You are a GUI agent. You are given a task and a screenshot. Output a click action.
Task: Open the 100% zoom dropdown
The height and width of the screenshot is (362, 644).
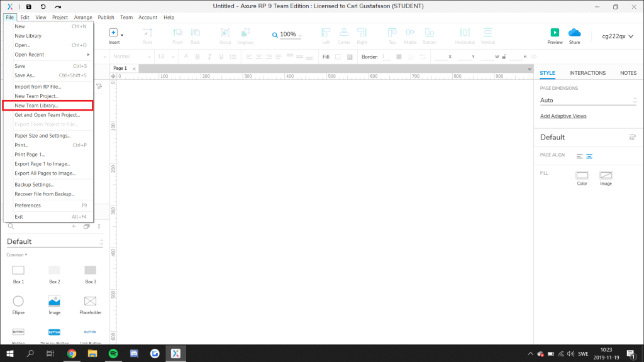tap(287, 35)
